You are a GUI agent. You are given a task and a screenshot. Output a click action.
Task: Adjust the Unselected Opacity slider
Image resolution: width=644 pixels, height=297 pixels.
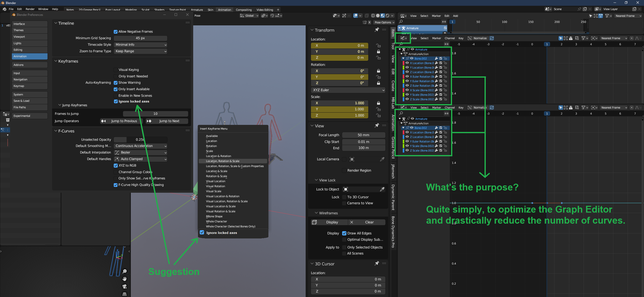(x=140, y=139)
